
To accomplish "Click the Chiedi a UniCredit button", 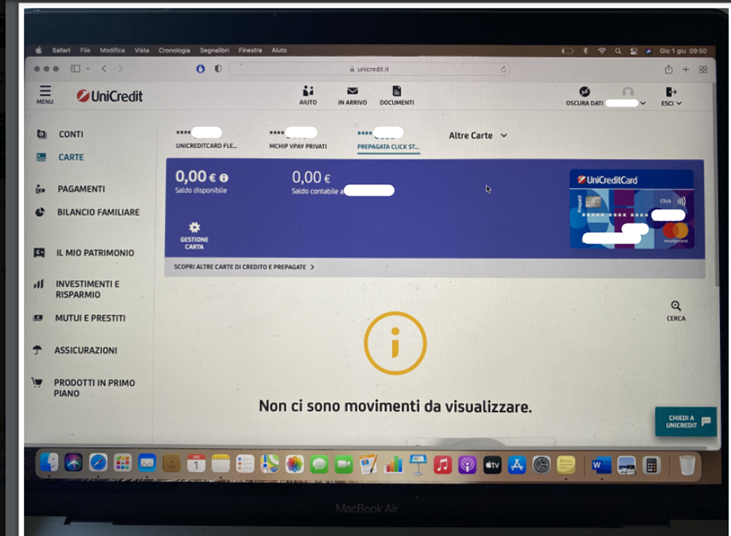I will (685, 422).
